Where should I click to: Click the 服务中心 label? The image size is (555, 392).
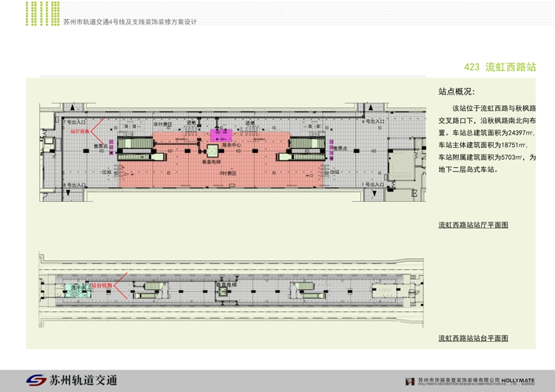[232, 145]
